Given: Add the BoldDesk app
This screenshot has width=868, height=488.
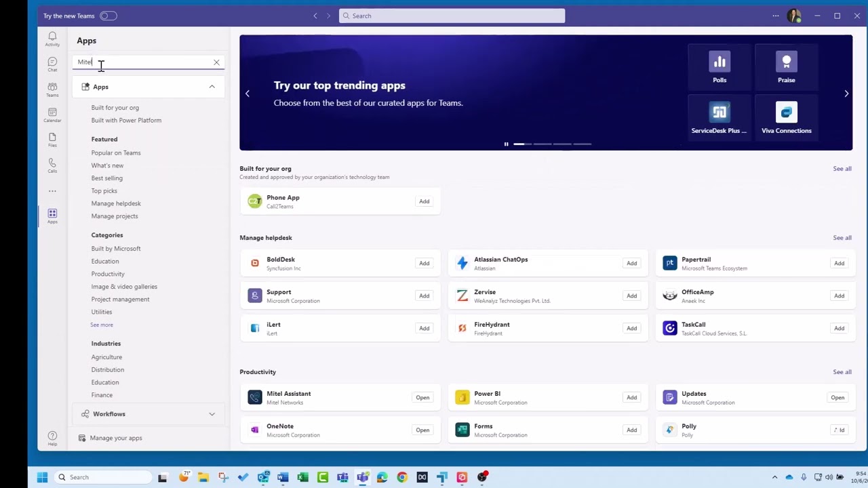Looking at the screenshot, I should coord(424,263).
